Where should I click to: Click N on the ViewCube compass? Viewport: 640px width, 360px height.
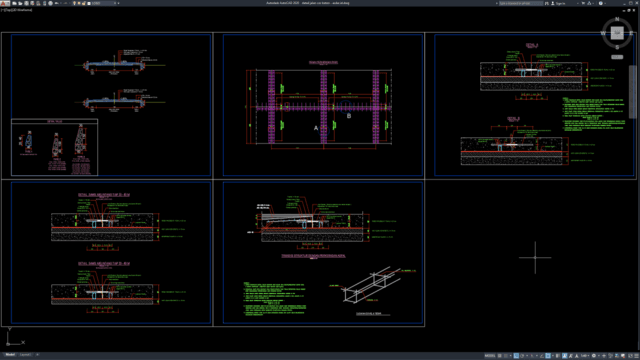tap(617, 19)
